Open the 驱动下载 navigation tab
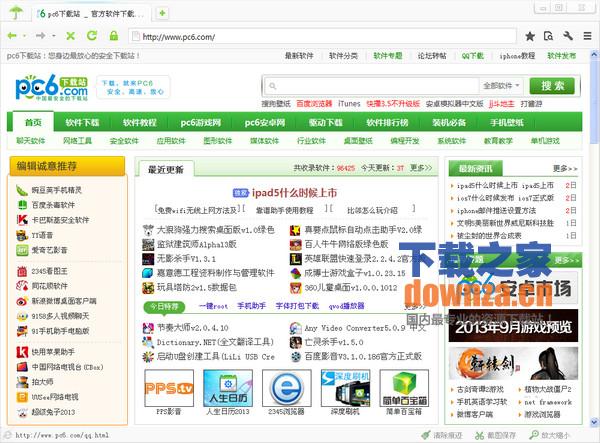The height and width of the screenshot is (443, 600). coord(326,122)
